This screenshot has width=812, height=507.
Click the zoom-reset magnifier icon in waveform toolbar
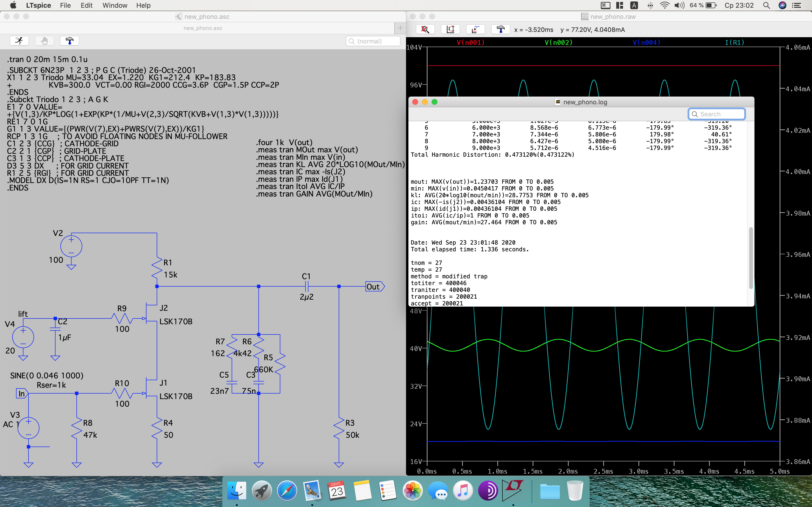[x=425, y=29]
